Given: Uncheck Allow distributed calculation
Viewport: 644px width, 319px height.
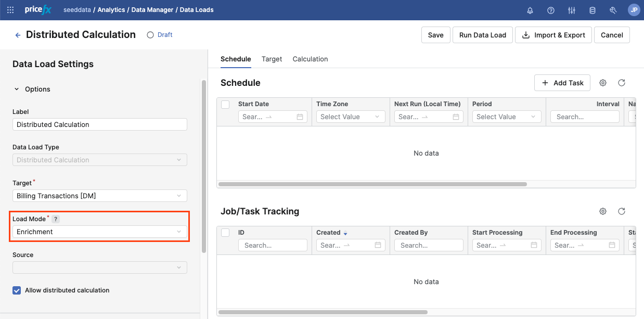Looking at the screenshot, I should click(x=17, y=290).
